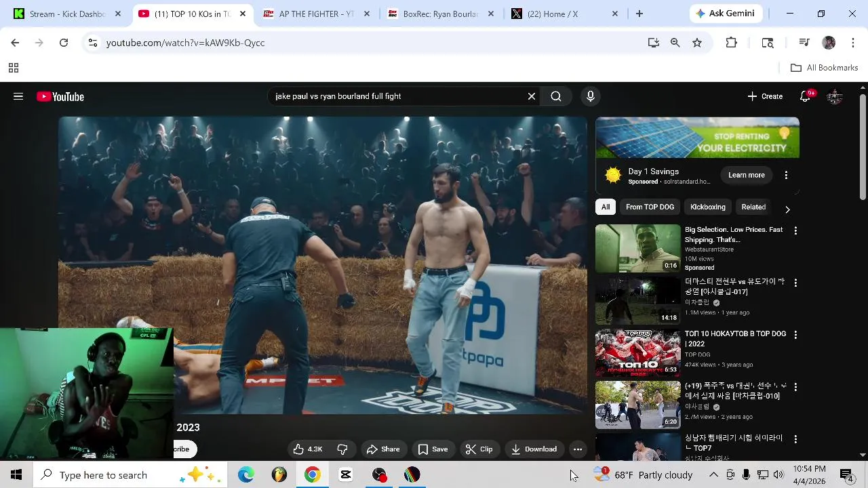Dislike the video with thumbs down
Screen dimensions: 868x488
tap(342, 449)
